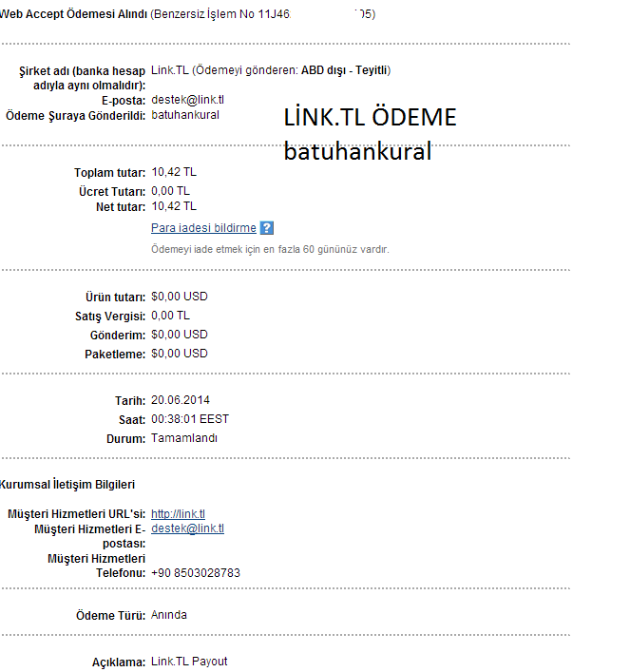630x672 pixels.
Task: Click the Durum value Tamamlandı
Action: [183, 438]
